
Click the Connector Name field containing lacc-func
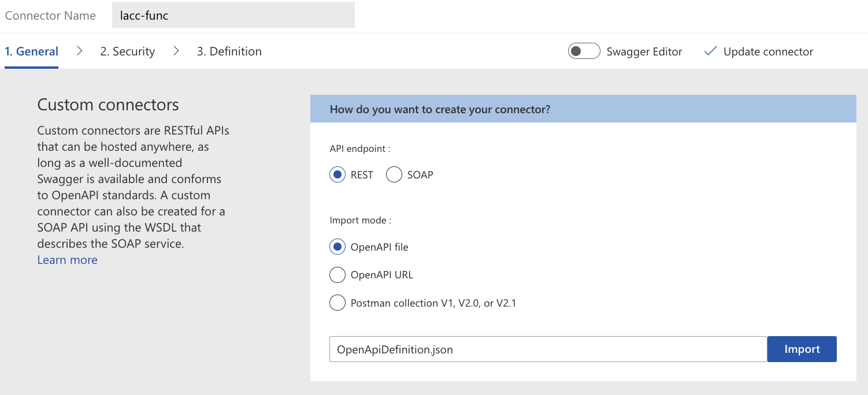pos(233,16)
